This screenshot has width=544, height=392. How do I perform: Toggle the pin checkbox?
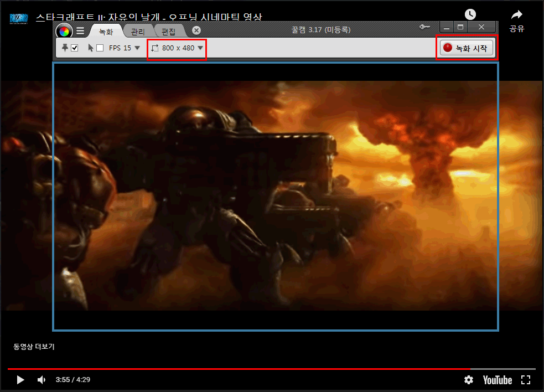75,48
